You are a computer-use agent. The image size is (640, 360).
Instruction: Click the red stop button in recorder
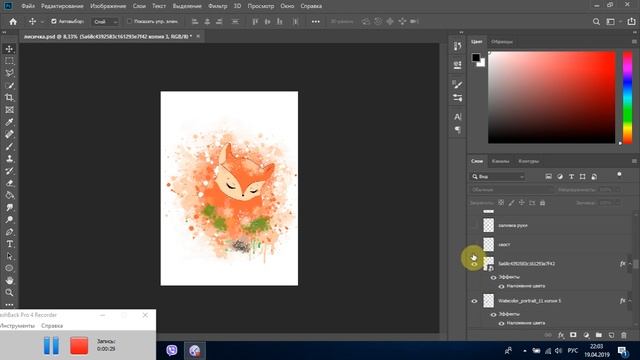79,345
